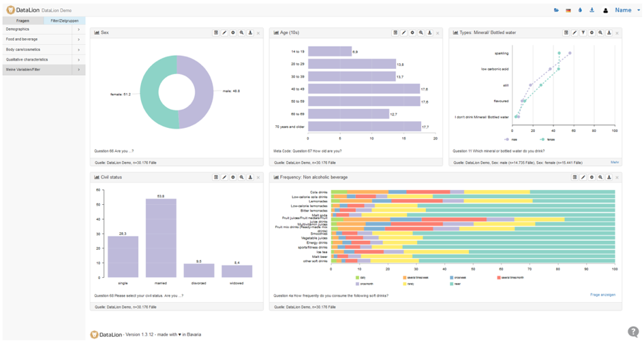Zoom into the Mineral/Bottled water chart
The image size is (644, 341).
coord(600,33)
